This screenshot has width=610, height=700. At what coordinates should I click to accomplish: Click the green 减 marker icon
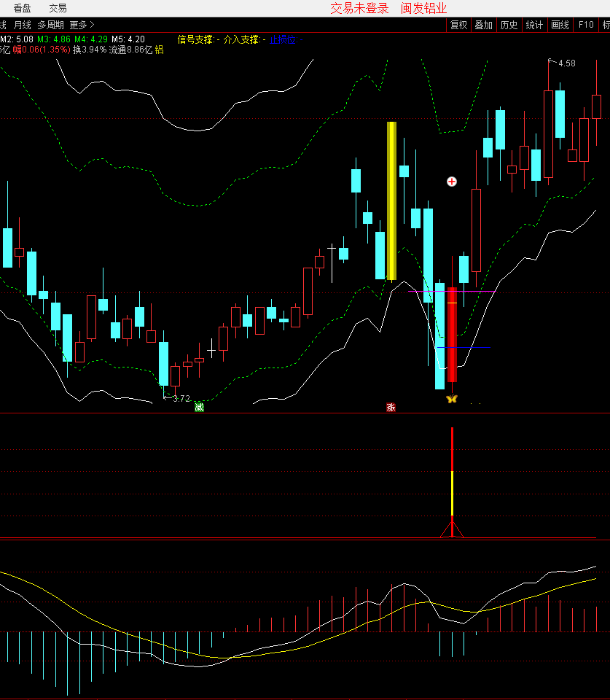click(x=199, y=407)
